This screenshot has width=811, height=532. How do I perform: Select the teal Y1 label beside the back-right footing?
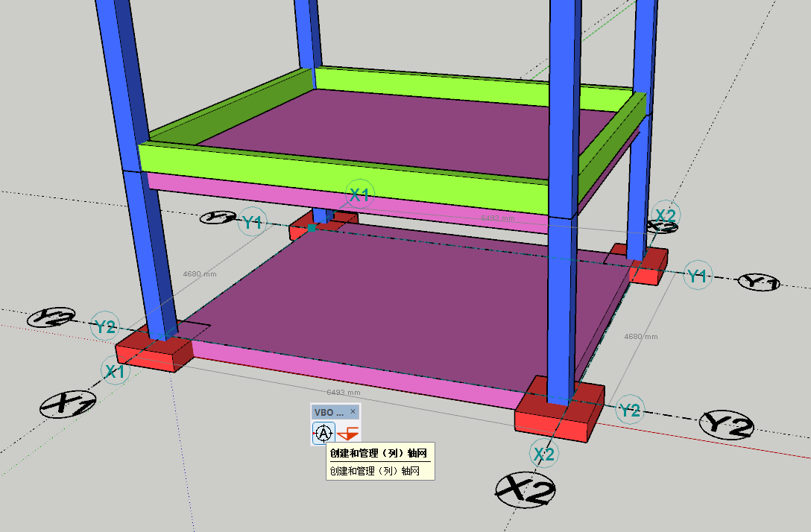tap(696, 276)
